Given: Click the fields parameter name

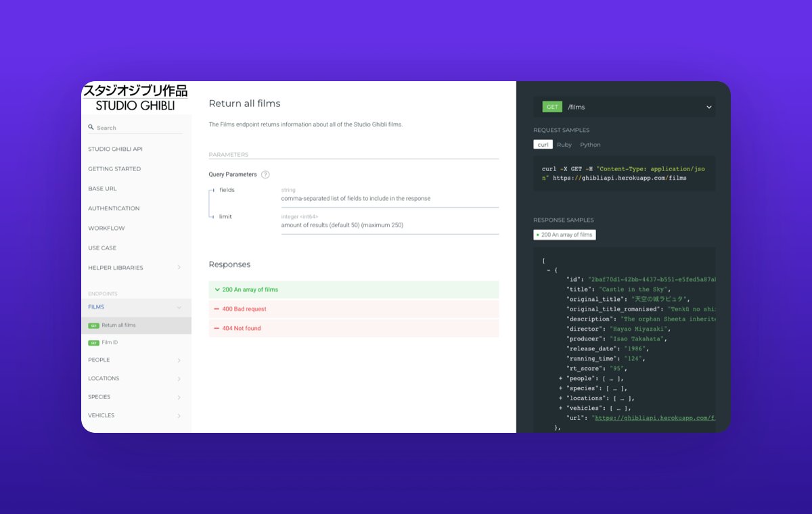Looking at the screenshot, I should 227,190.
